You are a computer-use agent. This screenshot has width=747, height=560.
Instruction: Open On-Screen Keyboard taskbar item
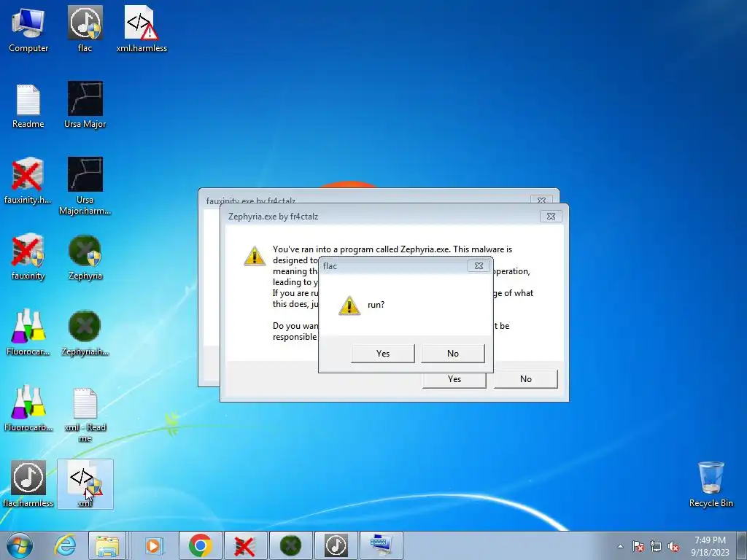click(x=381, y=545)
